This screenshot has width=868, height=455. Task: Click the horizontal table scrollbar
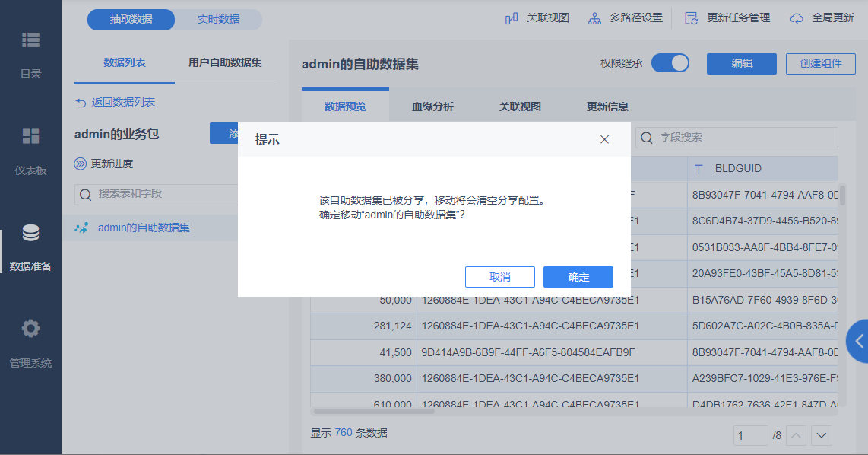(374, 411)
